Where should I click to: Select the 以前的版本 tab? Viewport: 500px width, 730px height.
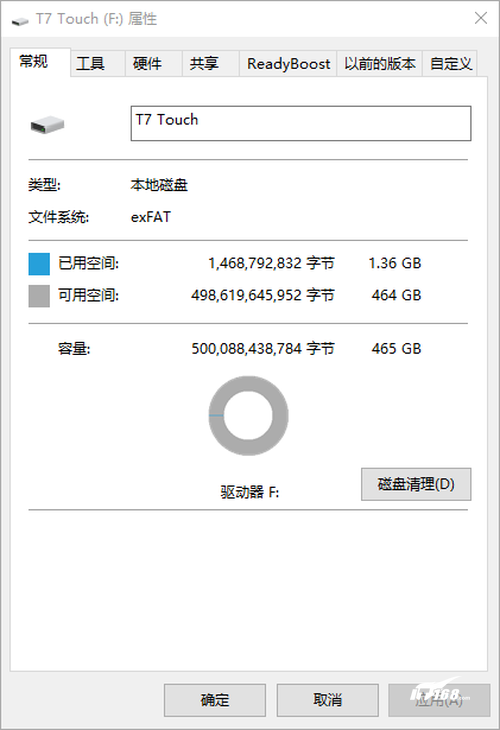pyautogui.click(x=379, y=63)
